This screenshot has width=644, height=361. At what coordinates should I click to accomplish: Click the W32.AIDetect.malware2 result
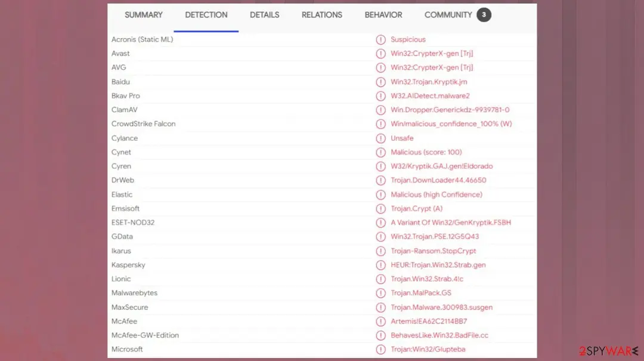(430, 96)
